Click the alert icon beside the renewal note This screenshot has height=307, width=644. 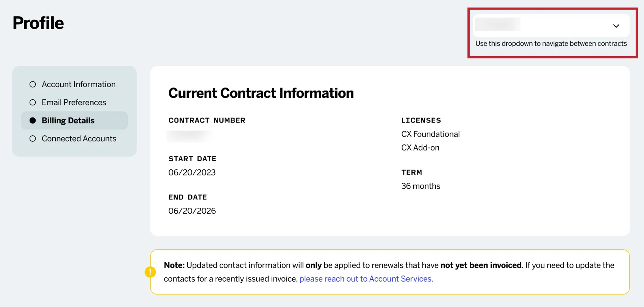[x=150, y=272]
